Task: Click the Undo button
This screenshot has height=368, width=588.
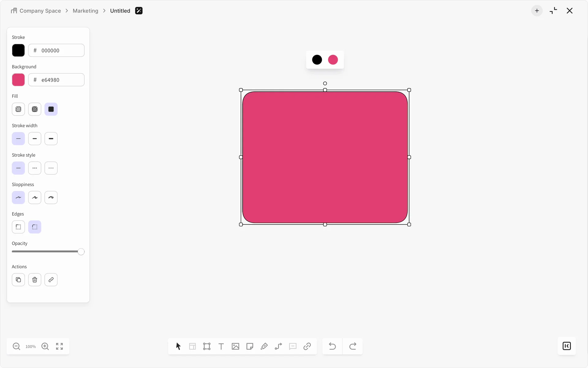Action: [x=332, y=346]
